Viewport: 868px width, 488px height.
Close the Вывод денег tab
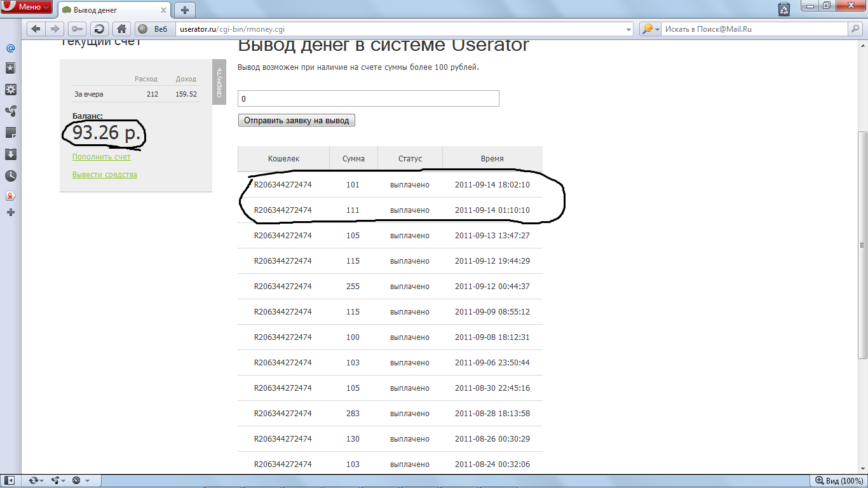coord(165,10)
